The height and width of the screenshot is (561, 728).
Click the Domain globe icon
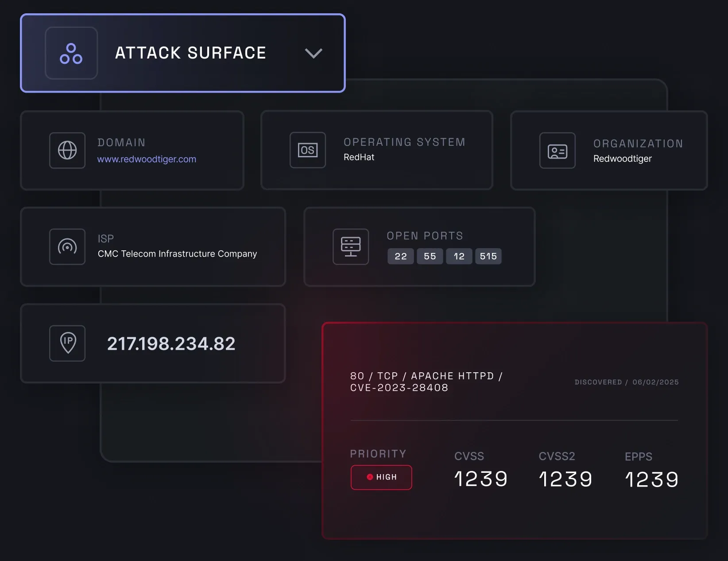pyautogui.click(x=67, y=150)
